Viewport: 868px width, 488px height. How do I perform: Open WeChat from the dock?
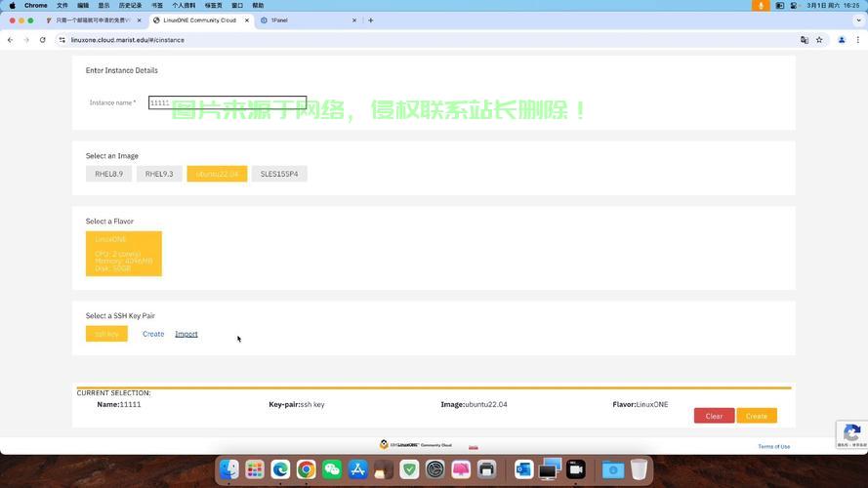pyautogui.click(x=332, y=470)
